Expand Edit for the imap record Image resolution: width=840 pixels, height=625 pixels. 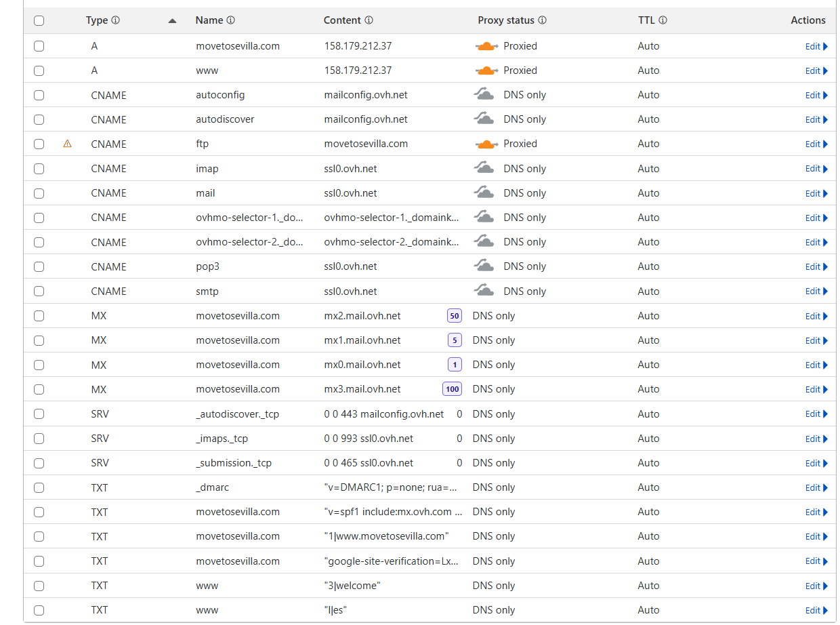click(x=816, y=169)
